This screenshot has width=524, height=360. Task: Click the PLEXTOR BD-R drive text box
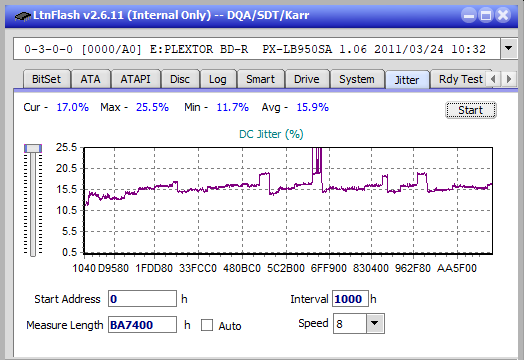(x=257, y=49)
